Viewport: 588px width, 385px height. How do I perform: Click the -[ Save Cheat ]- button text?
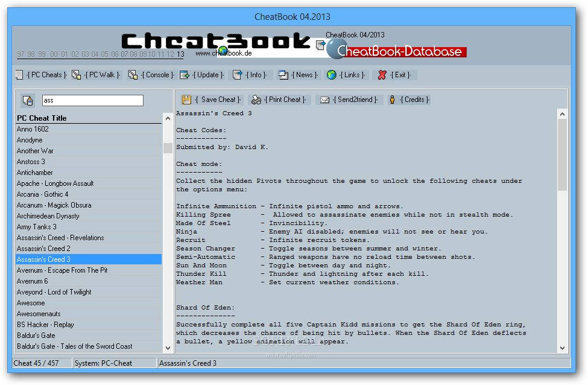pos(218,100)
